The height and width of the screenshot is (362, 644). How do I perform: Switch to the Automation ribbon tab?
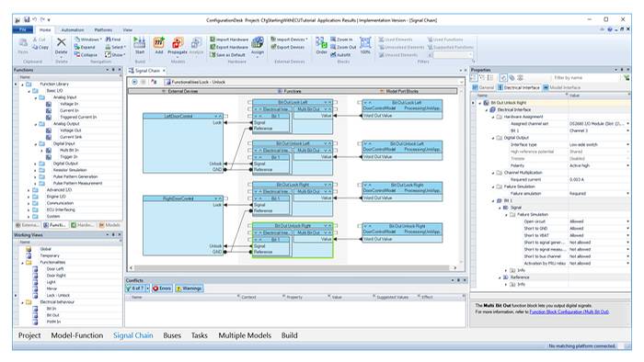coord(73,30)
